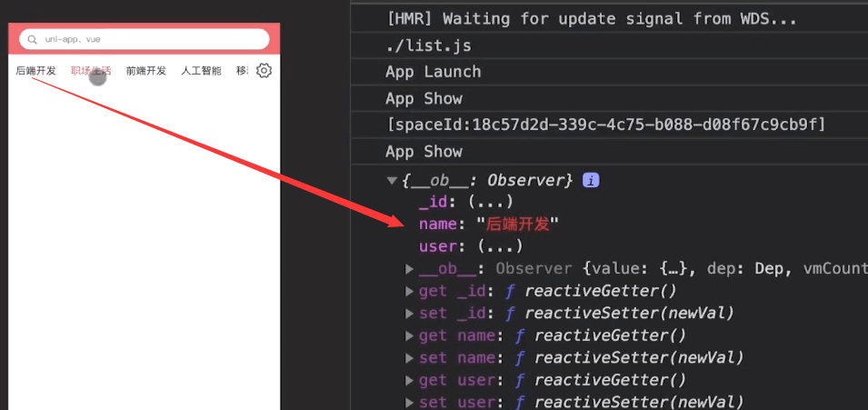Select the 后端开发 tab

click(36, 71)
